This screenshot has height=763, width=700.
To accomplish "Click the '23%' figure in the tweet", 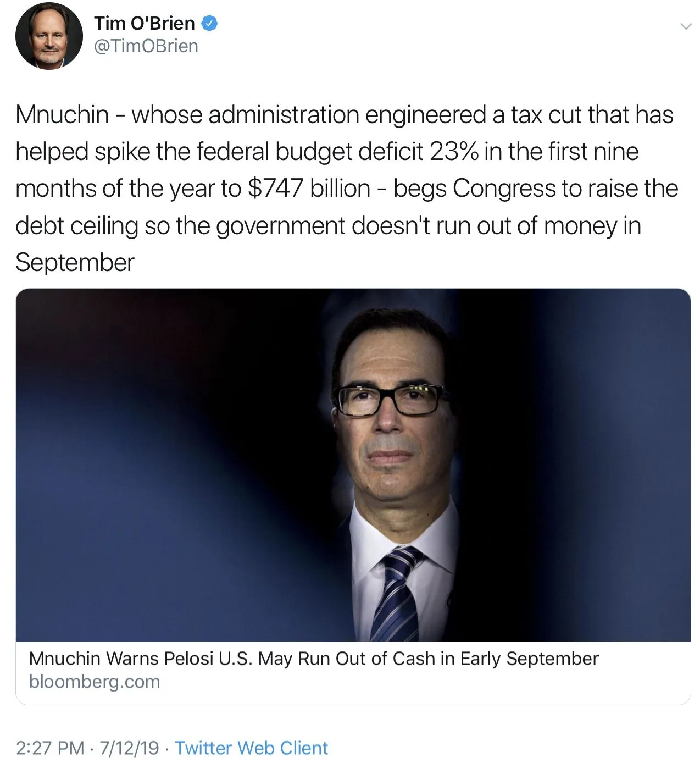I will point(454,152).
